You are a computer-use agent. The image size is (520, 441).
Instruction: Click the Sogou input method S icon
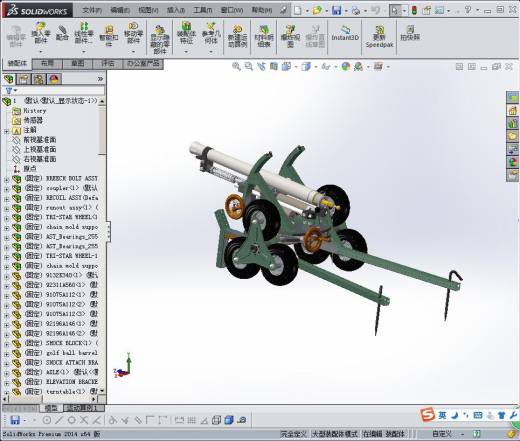pos(428,415)
